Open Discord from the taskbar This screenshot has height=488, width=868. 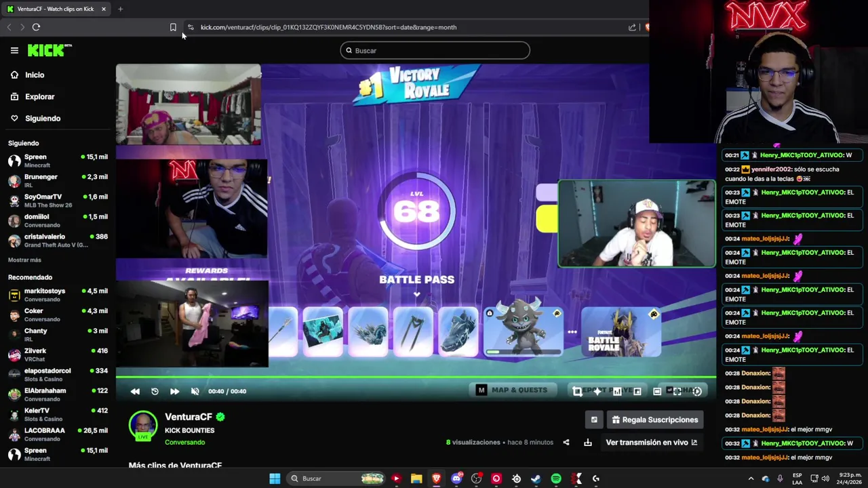point(456,479)
